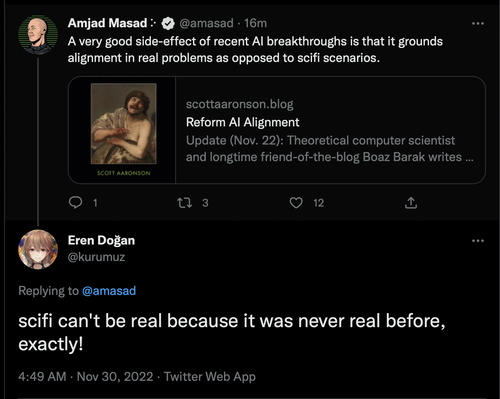Image resolution: width=500 pixels, height=399 pixels.
Task: Click the Eren Doğan display name
Action: 101,240
